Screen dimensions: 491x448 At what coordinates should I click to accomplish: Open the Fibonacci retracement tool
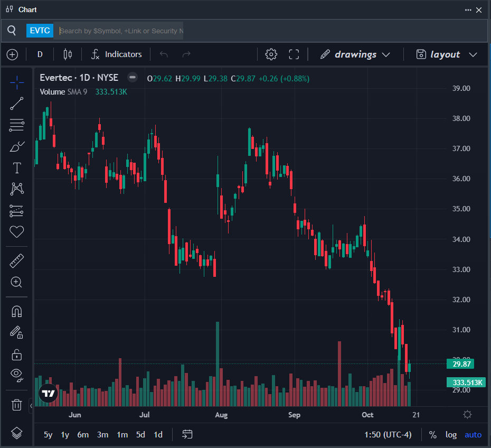pyautogui.click(x=17, y=125)
